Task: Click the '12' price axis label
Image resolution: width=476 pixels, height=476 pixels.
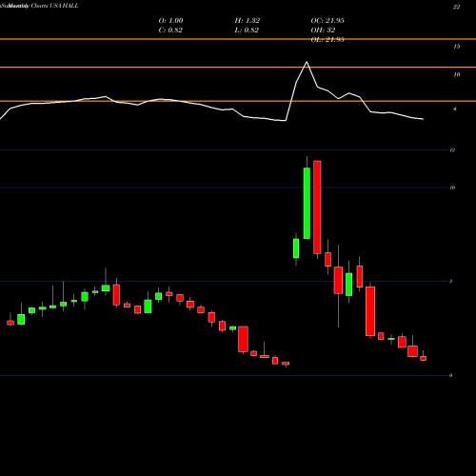Action: [x=452, y=150]
